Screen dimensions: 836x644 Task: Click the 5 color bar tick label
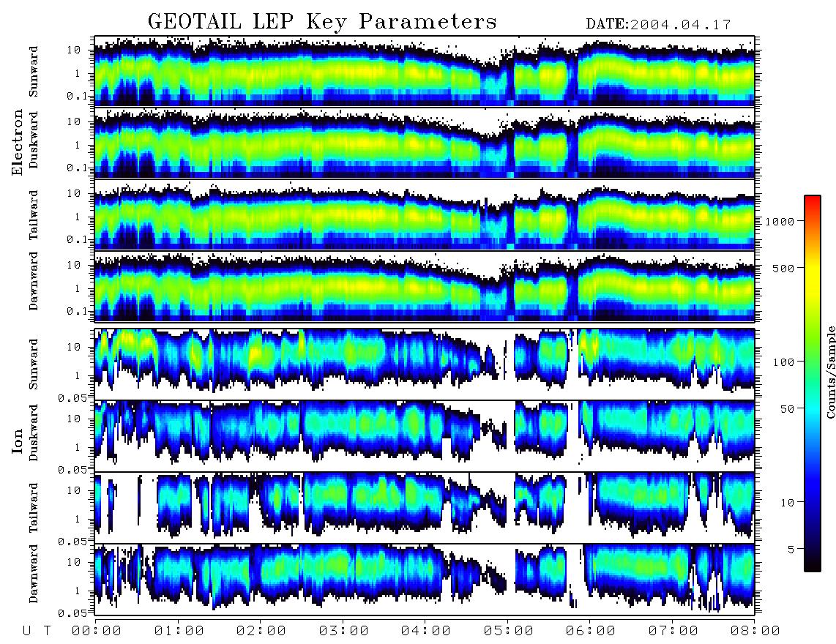click(791, 550)
